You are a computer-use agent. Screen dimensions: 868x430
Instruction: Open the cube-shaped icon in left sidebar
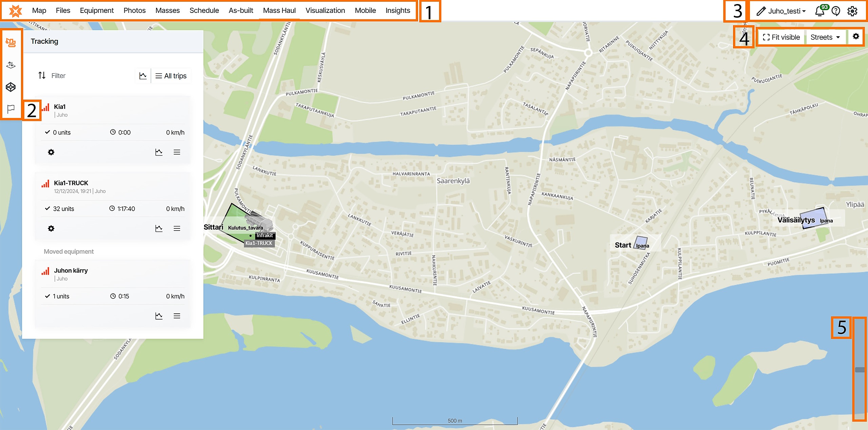[x=11, y=87]
